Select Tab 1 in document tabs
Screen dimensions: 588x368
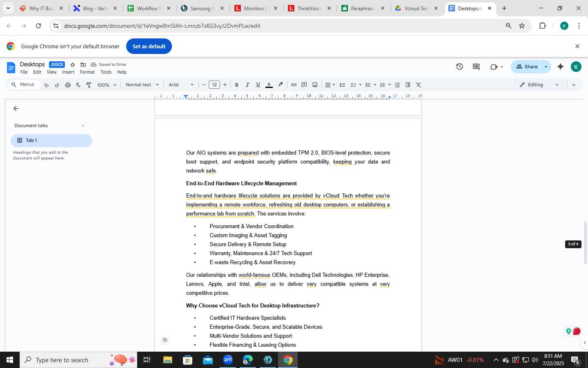tap(51, 140)
